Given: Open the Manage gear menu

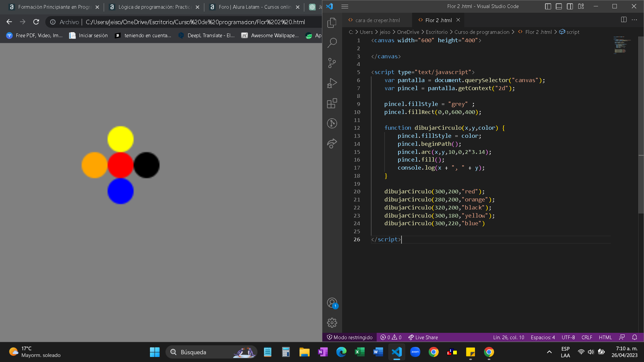Looking at the screenshot, I should pyautogui.click(x=332, y=323).
